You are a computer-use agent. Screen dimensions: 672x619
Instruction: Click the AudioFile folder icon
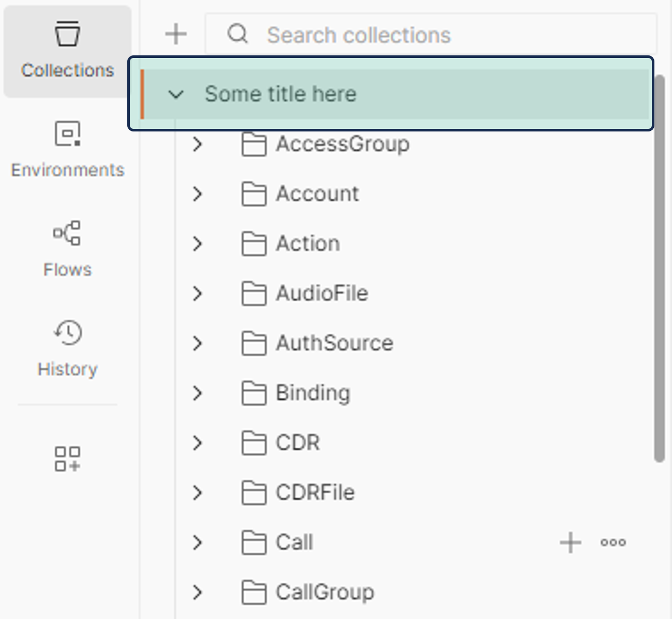click(x=254, y=293)
